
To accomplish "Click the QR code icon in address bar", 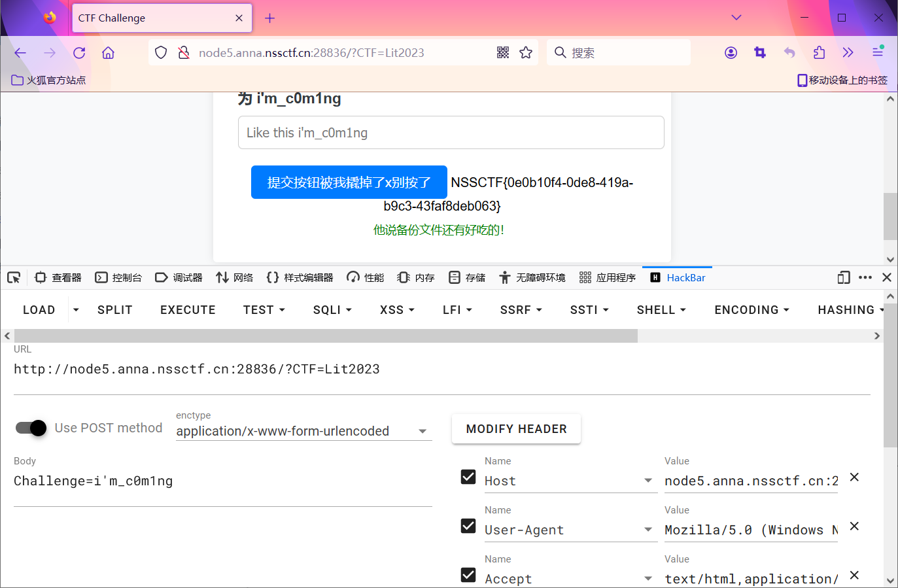I will (502, 52).
